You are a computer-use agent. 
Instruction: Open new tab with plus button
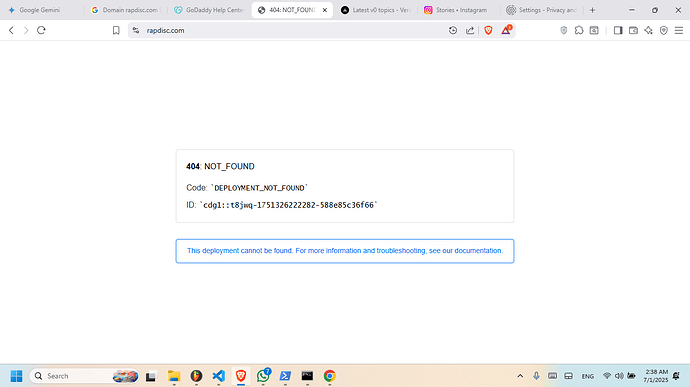coord(592,10)
